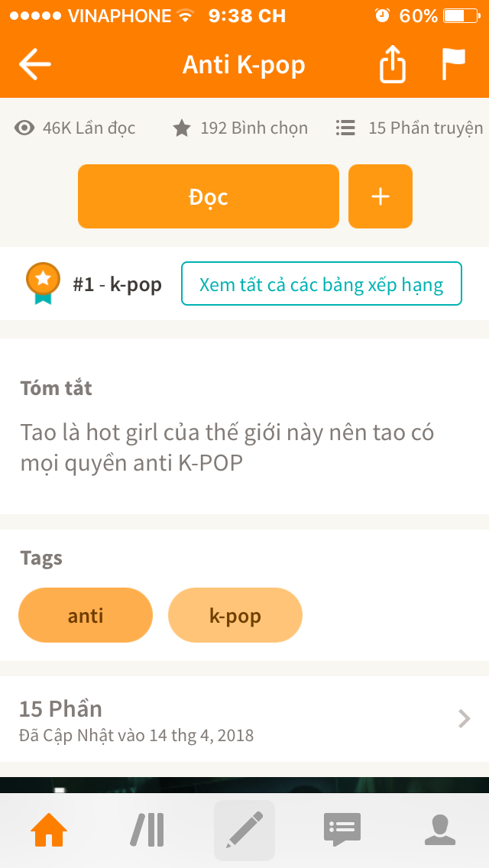Open the profile person icon
The height and width of the screenshot is (868, 489).
439,830
